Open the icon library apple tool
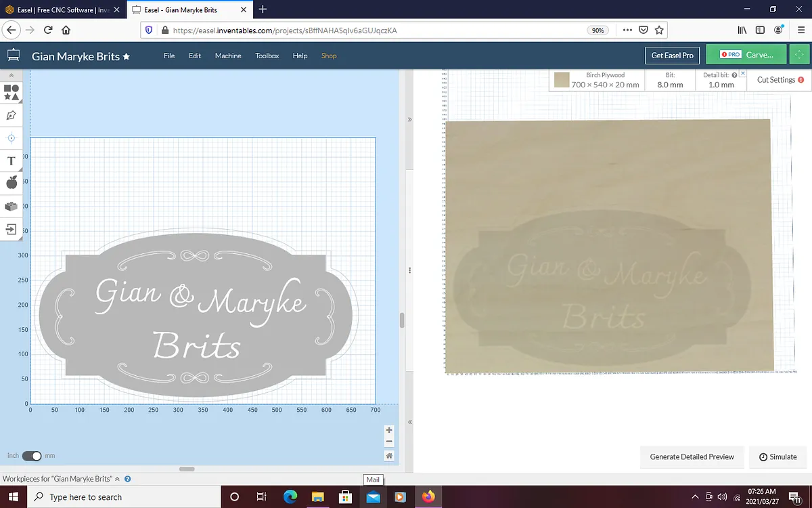812x508 pixels. [12, 182]
